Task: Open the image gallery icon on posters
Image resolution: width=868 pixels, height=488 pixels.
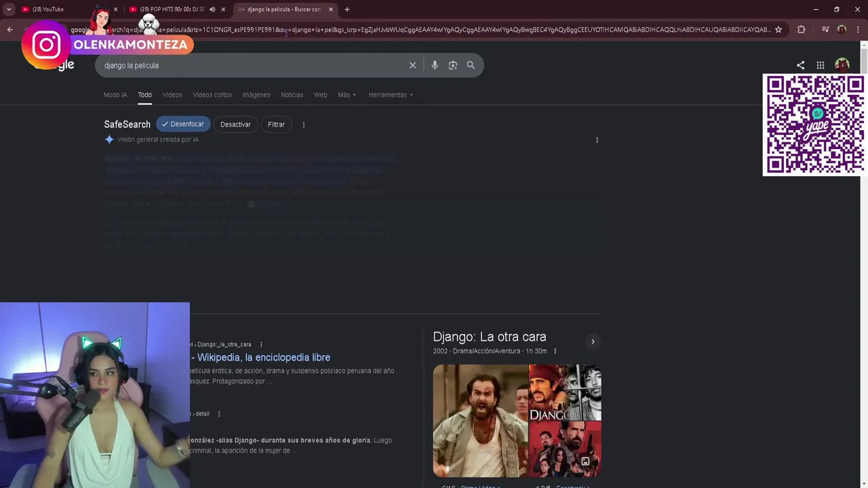Action: 585,462
